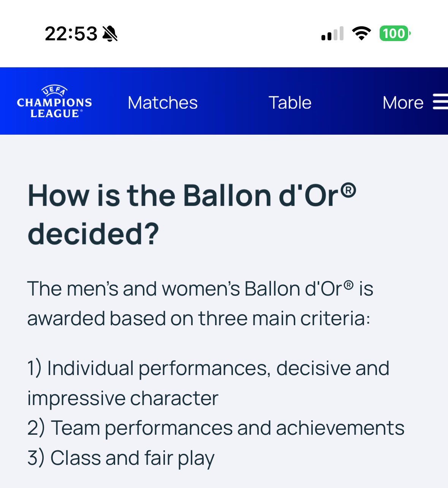Tap the "impressive character" text line
Viewport: 448px width, 488px height.
point(123,398)
